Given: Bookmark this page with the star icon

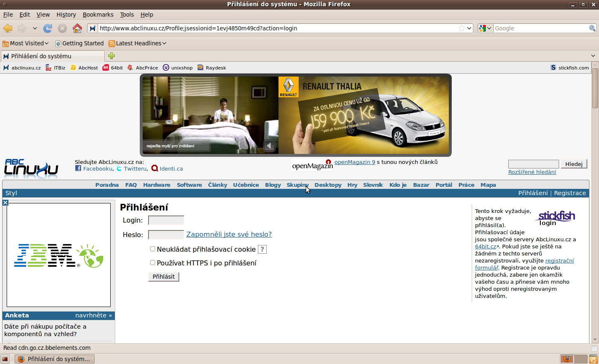Looking at the screenshot, I should pos(461,28).
